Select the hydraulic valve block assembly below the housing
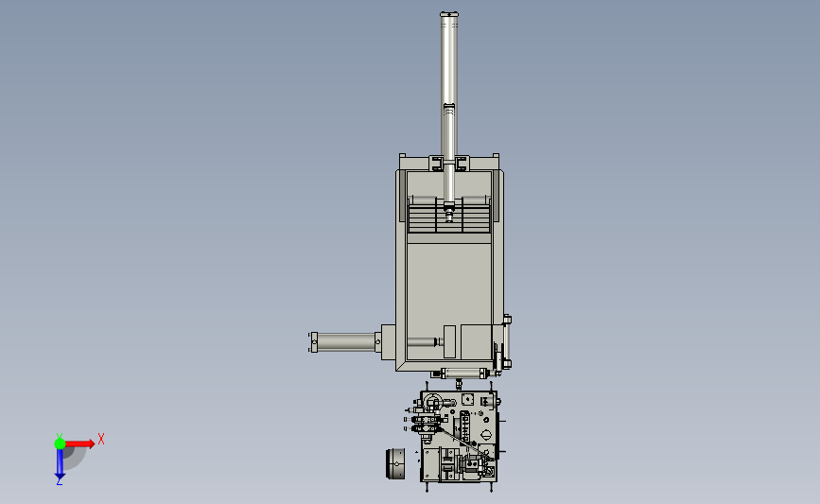This screenshot has width=820, height=504. [459, 437]
